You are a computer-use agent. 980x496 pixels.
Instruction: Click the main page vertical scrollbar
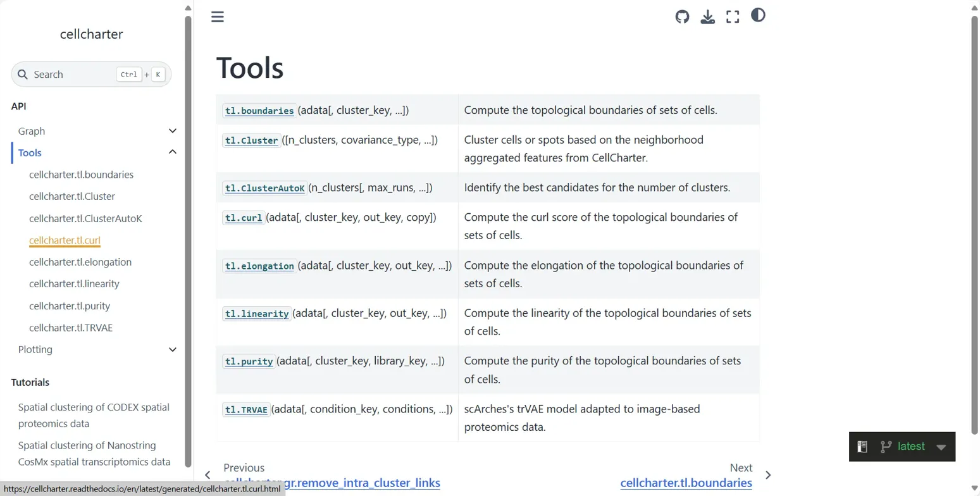[x=975, y=225]
